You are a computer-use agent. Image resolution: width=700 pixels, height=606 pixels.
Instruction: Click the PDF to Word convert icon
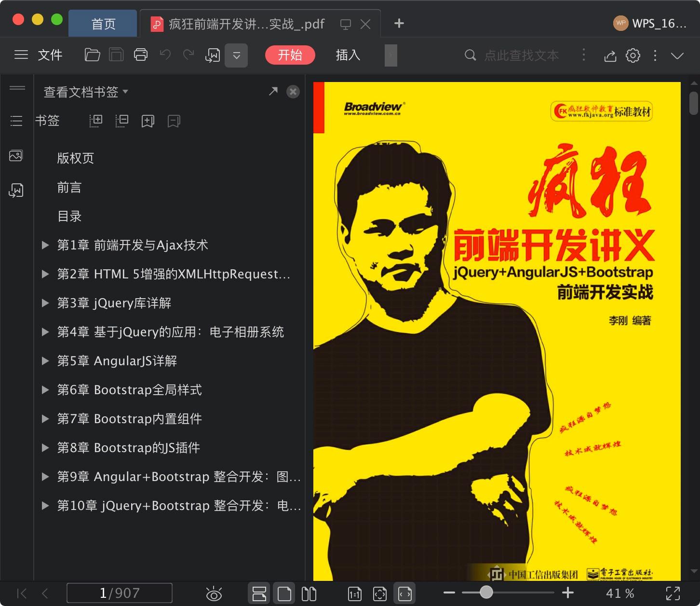point(213,55)
